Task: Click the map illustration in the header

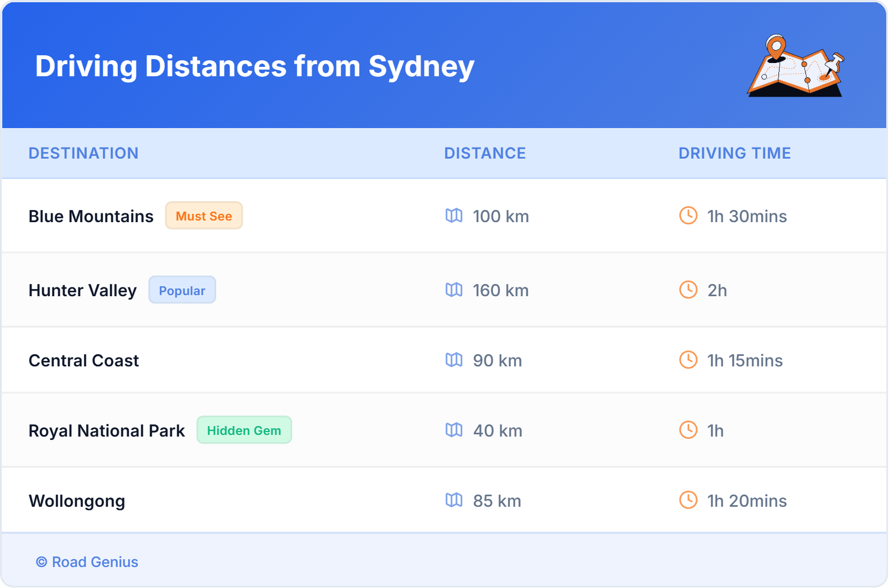Action: pyautogui.click(x=796, y=66)
